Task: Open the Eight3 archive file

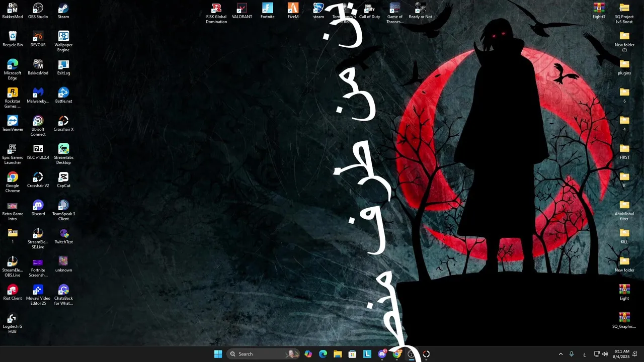Action: [x=599, y=11]
